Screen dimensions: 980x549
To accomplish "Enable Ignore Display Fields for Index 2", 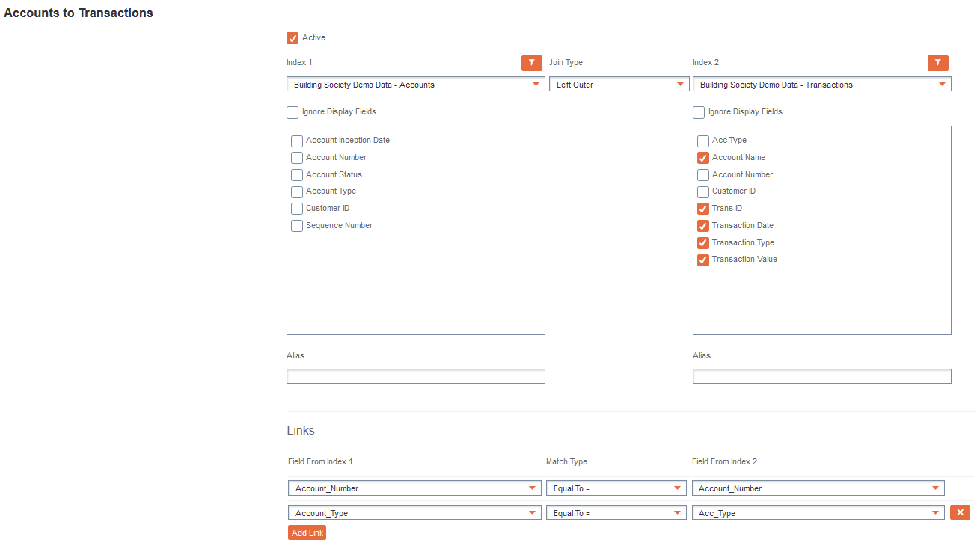I will (699, 112).
